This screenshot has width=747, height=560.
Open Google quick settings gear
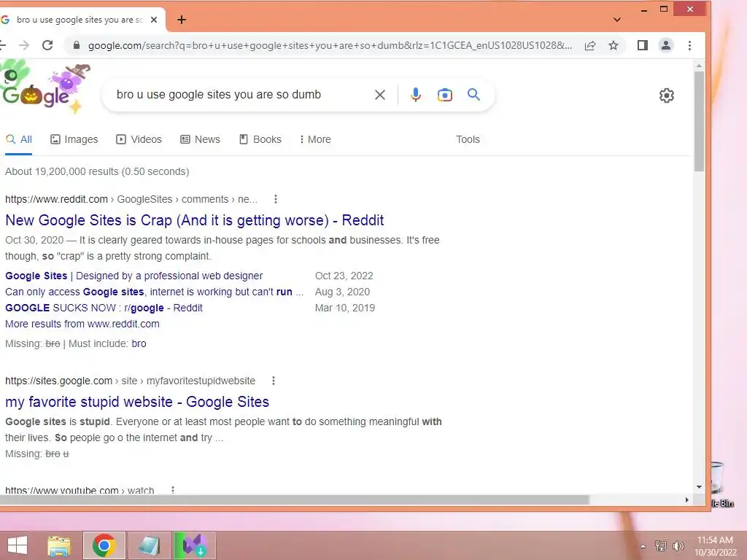667,96
